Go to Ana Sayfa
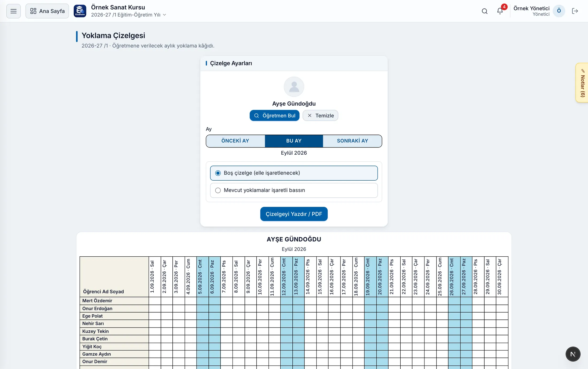 [47, 11]
